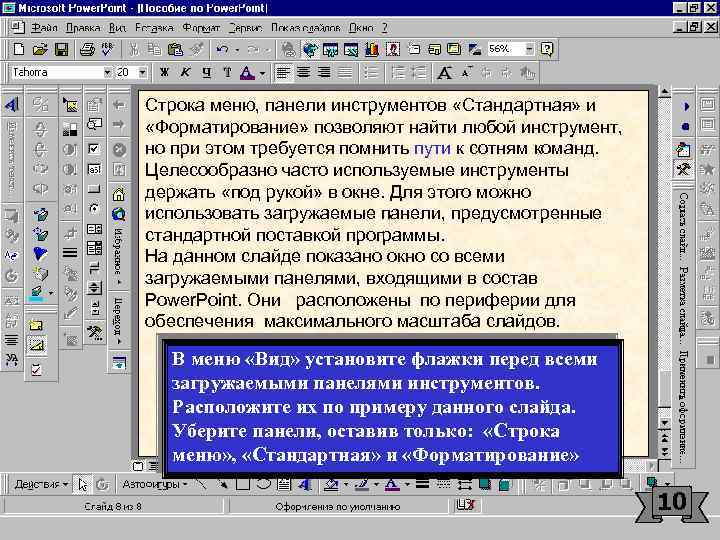The height and width of the screenshot is (540, 720).
Task: Save the presentation using the floppy disk icon
Action: click(x=61, y=49)
